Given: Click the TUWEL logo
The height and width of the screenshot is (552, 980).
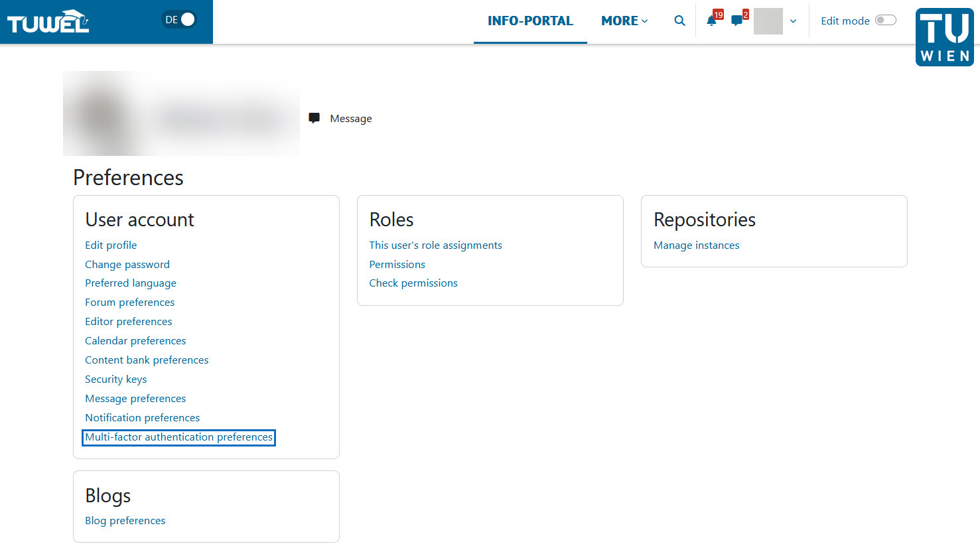Looking at the screenshot, I should (48, 22).
